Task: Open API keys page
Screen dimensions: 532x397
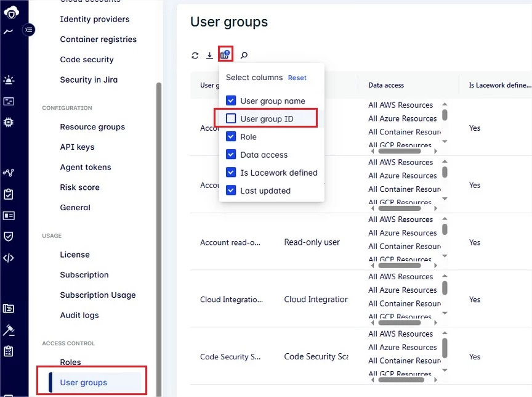Action: tap(78, 147)
